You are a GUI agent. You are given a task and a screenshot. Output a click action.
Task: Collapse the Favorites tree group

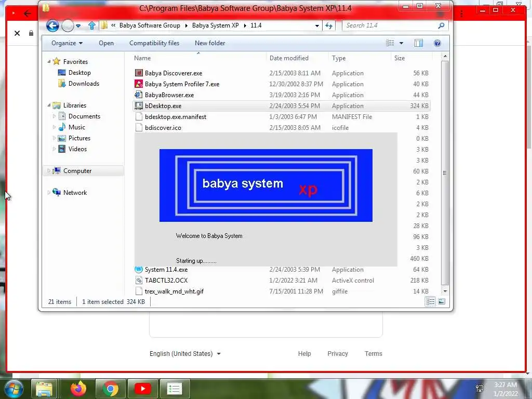click(49, 61)
